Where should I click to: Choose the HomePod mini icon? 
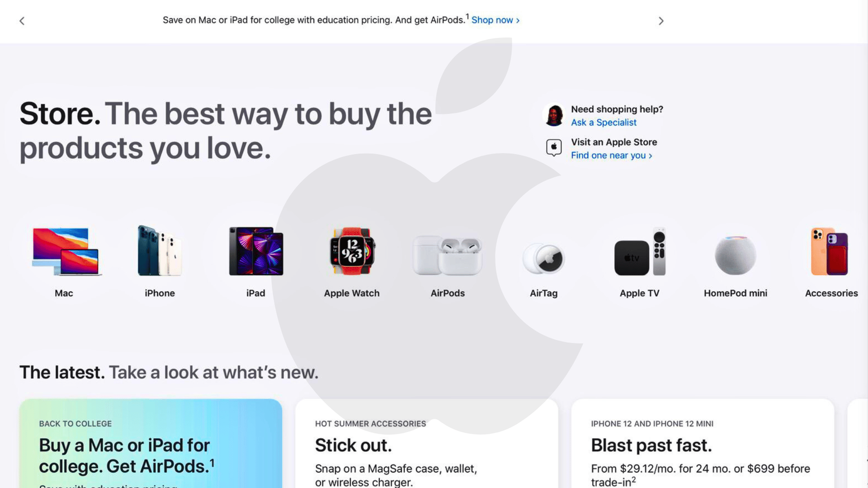click(x=735, y=255)
